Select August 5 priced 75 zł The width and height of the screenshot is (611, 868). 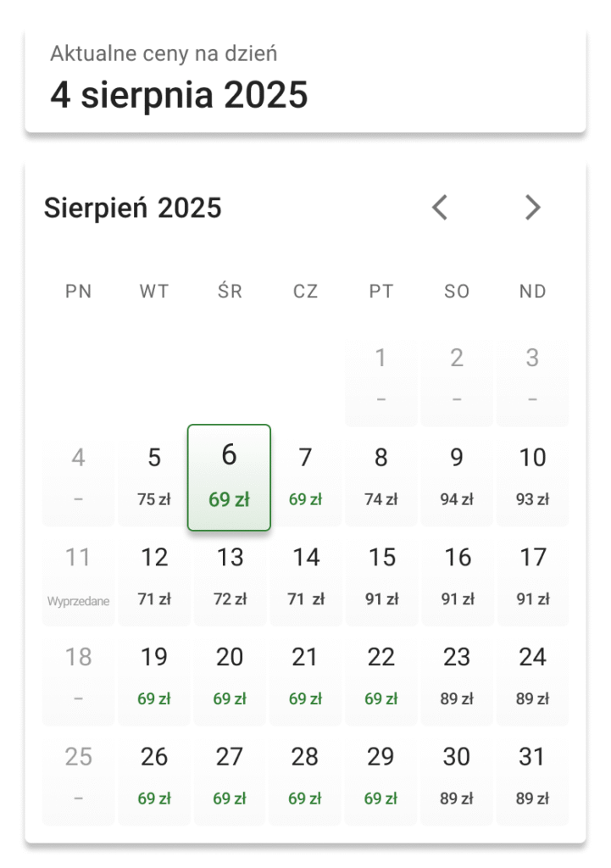pyautogui.click(x=154, y=477)
